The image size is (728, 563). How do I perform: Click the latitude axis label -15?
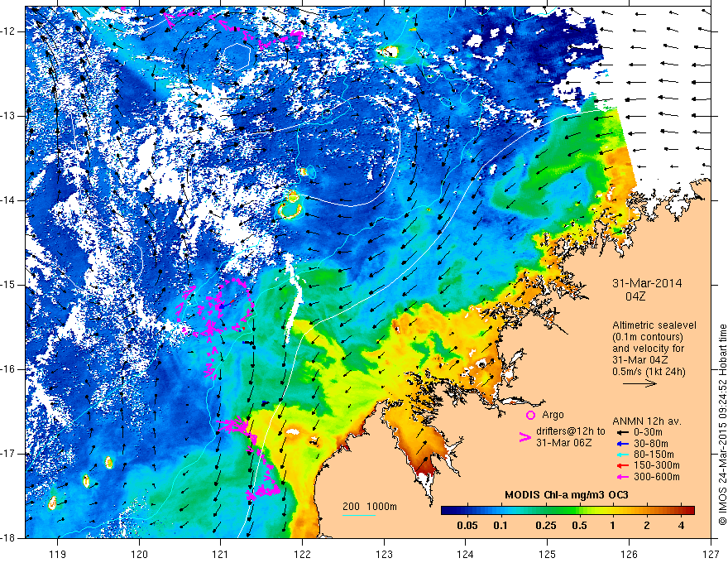point(8,285)
